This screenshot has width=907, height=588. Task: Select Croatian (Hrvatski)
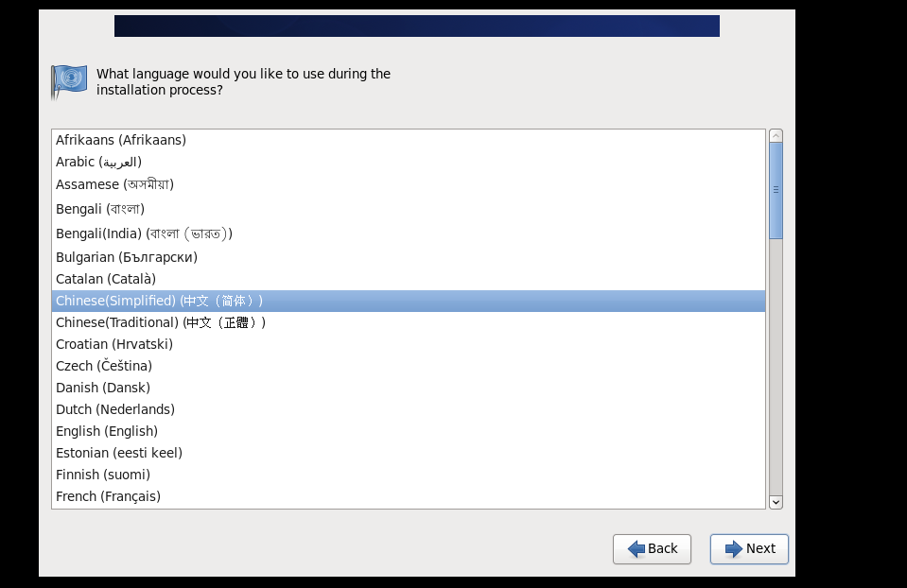click(x=409, y=345)
